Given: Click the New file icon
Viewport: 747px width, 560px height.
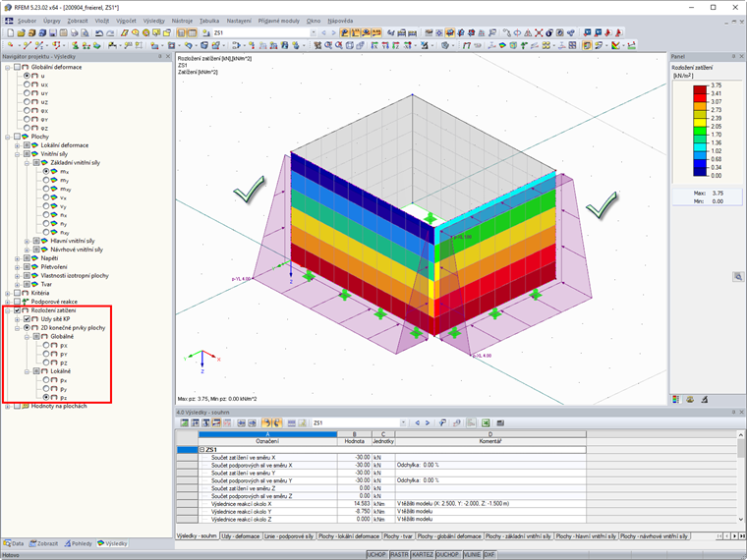Looking at the screenshot, I should [x=10, y=32].
